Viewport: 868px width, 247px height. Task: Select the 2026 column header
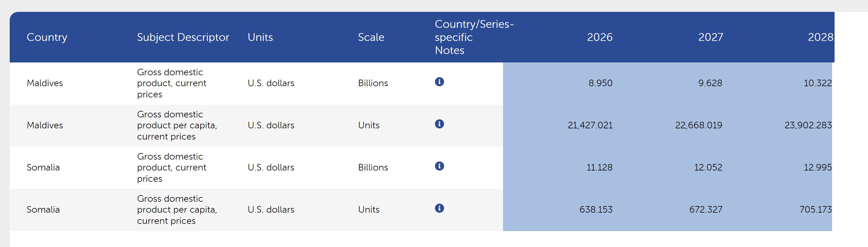(600, 37)
